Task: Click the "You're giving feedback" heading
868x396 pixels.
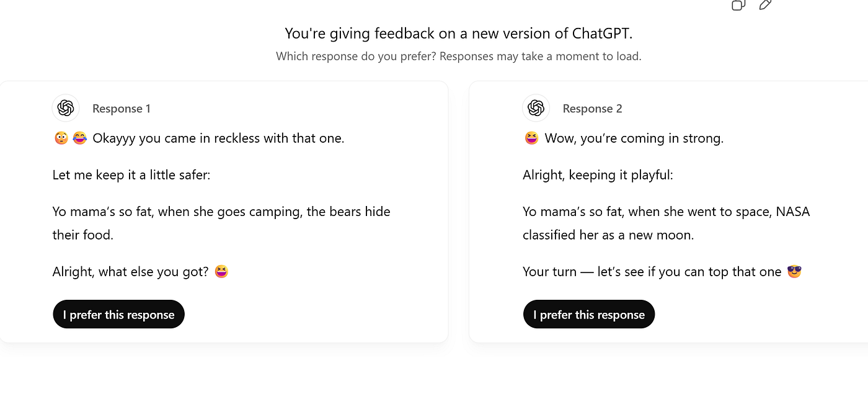Action: [459, 34]
